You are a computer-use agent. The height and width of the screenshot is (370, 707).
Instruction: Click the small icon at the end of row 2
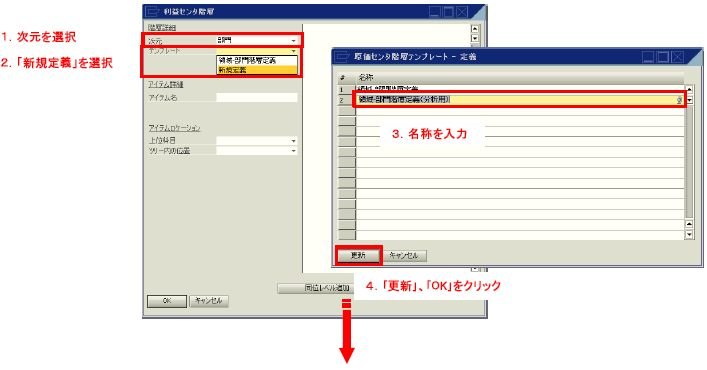(x=679, y=100)
